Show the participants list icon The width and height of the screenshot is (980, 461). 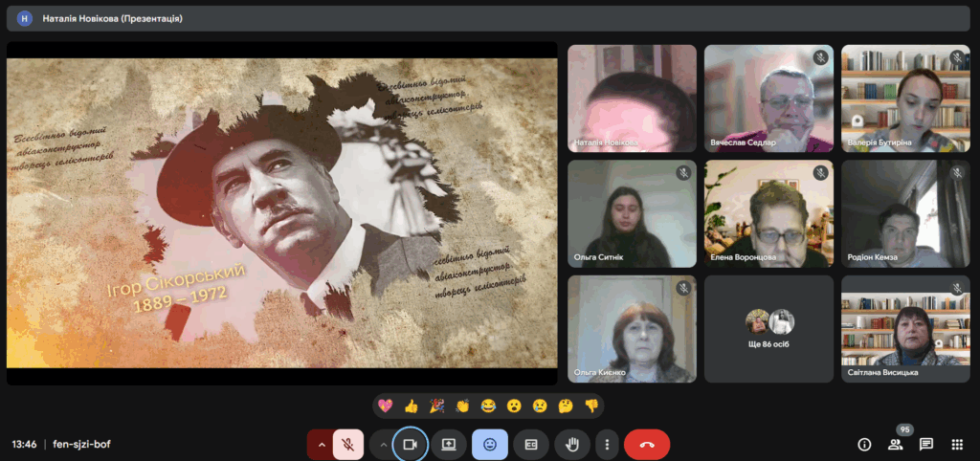click(x=896, y=445)
